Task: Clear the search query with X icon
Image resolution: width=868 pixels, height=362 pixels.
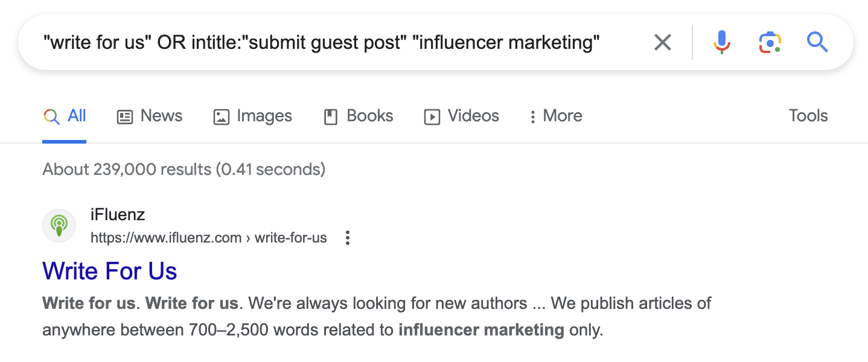Action: point(662,42)
